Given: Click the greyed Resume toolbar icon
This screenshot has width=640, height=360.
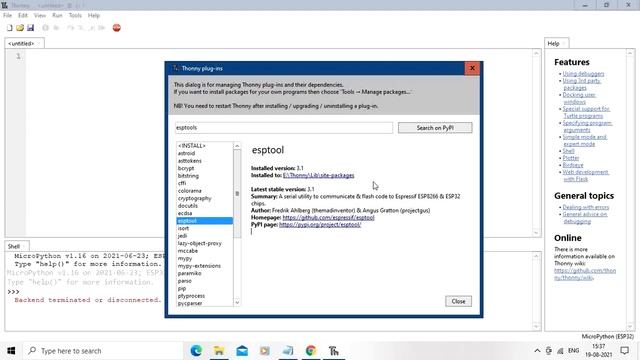Looking at the screenshot, I should (102, 28).
